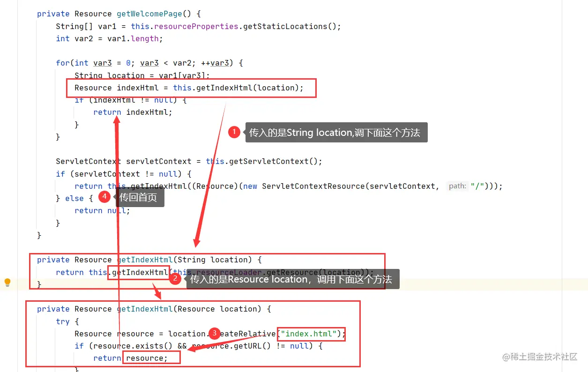Click resourceProperties field in first statement
588x372 pixels.
click(x=196, y=26)
